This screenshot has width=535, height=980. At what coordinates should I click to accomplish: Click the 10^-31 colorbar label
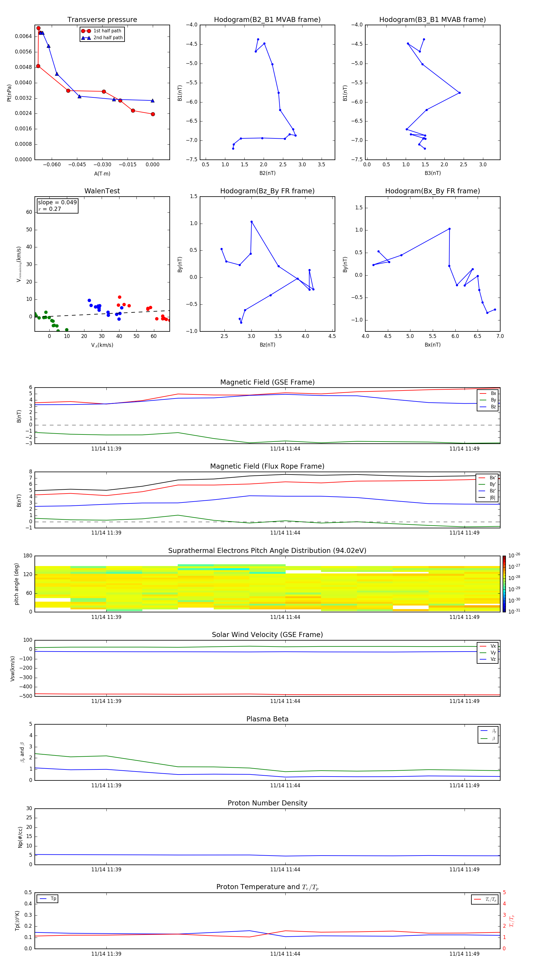(x=514, y=611)
